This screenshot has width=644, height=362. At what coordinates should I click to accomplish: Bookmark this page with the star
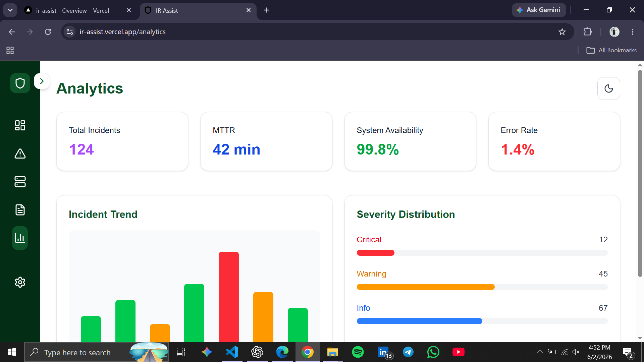(562, 32)
